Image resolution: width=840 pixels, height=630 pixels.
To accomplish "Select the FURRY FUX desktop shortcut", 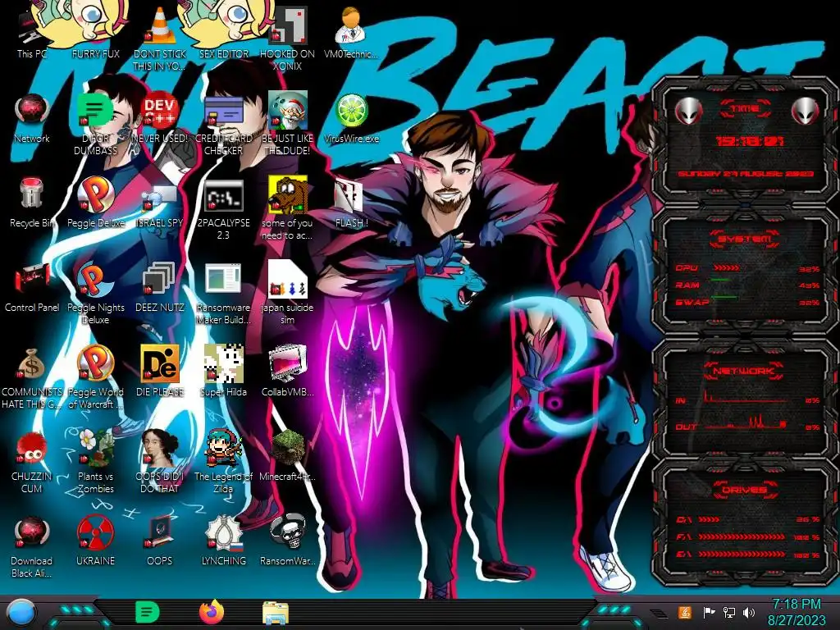I will coord(95,32).
